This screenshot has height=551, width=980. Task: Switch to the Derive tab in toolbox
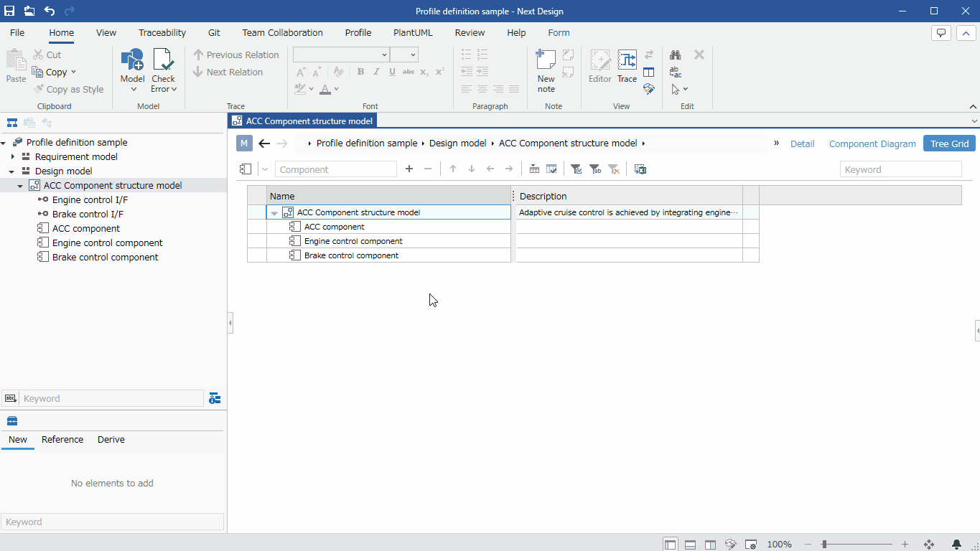[x=111, y=439]
